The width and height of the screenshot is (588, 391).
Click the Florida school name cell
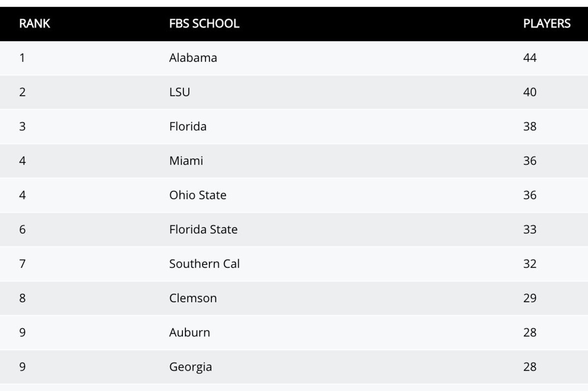coord(188,126)
